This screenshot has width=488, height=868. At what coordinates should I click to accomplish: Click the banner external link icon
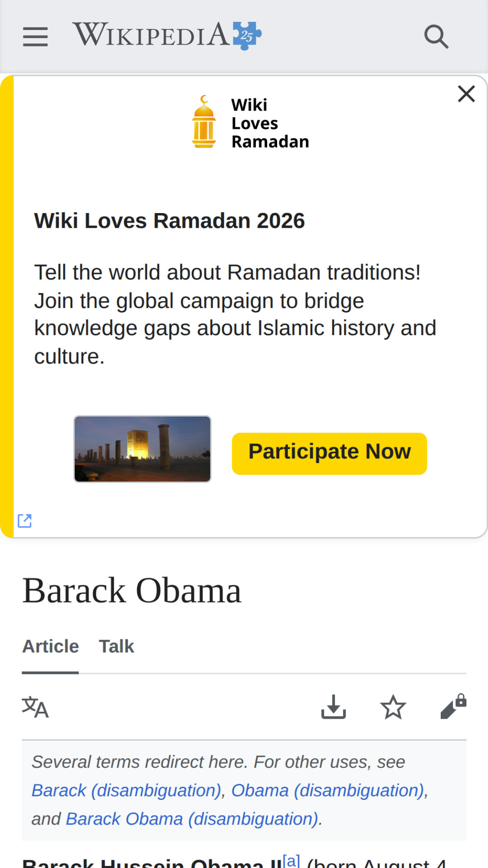[x=25, y=520]
